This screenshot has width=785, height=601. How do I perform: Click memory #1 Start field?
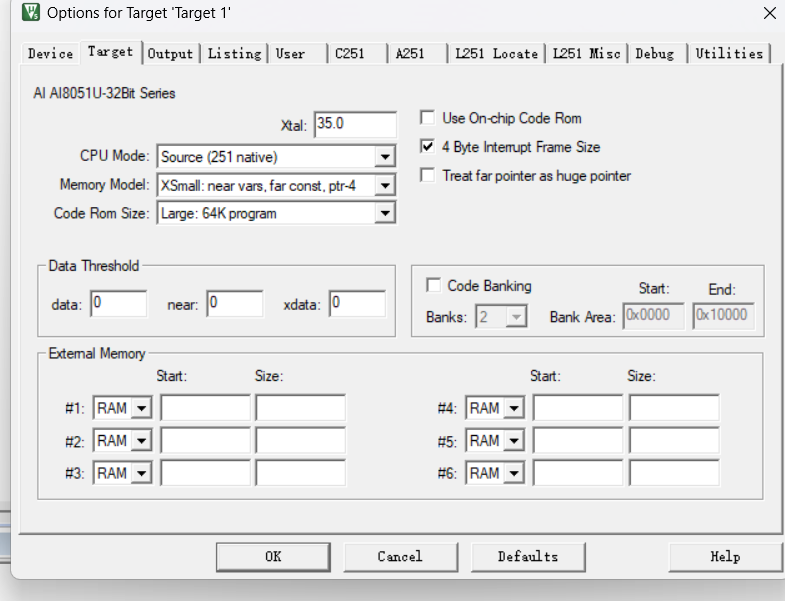pos(205,408)
